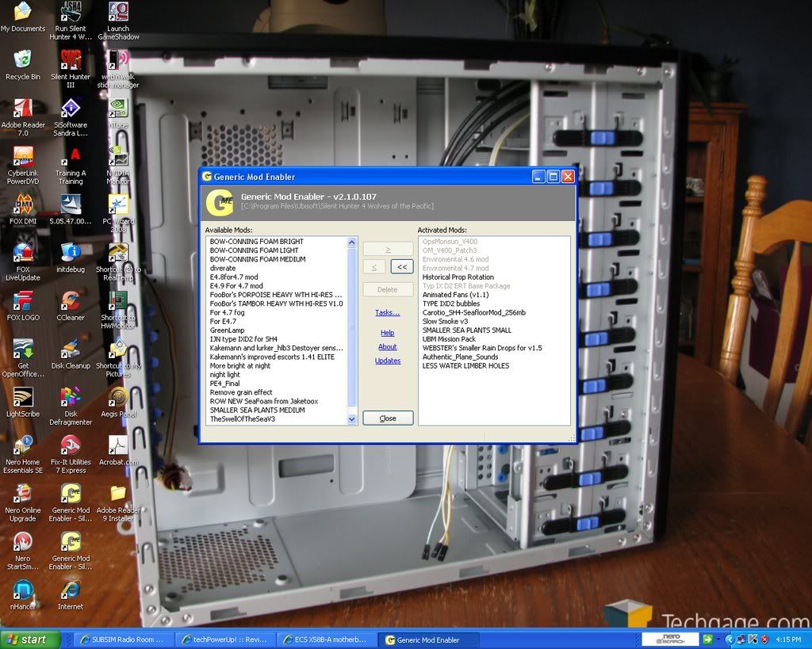The image size is (812, 649).
Task: Open the Help link
Action: point(387,333)
